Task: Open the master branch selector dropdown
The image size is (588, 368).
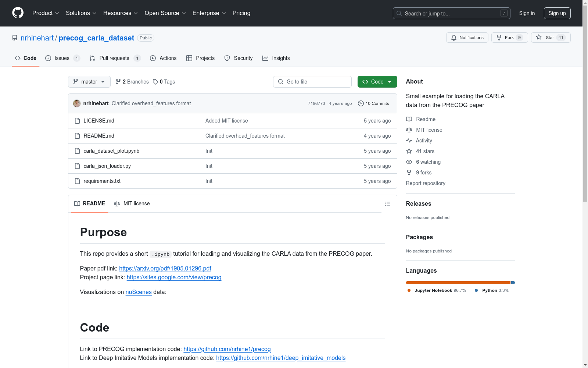Action: pyautogui.click(x=89, y=82)
